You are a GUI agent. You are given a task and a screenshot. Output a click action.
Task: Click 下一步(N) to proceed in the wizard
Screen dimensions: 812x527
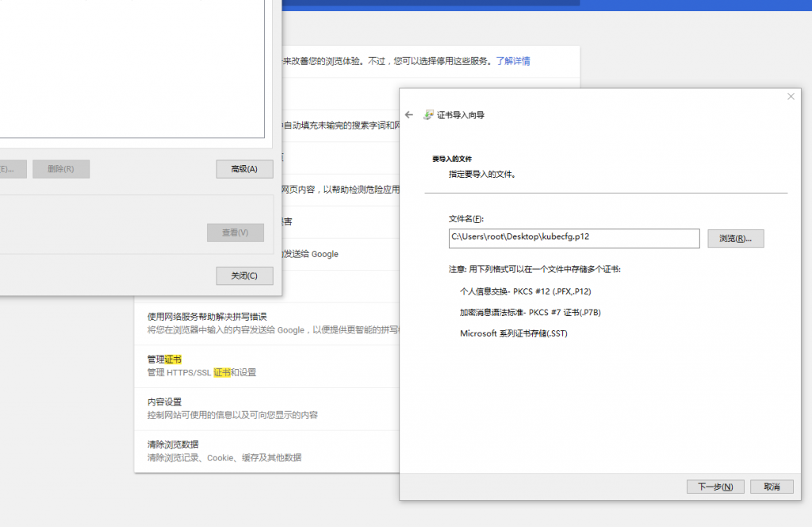[714, 487]
